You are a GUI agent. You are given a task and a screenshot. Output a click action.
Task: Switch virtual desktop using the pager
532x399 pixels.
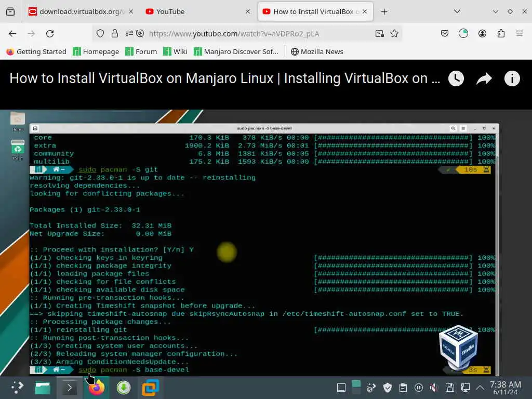point(356,388)
